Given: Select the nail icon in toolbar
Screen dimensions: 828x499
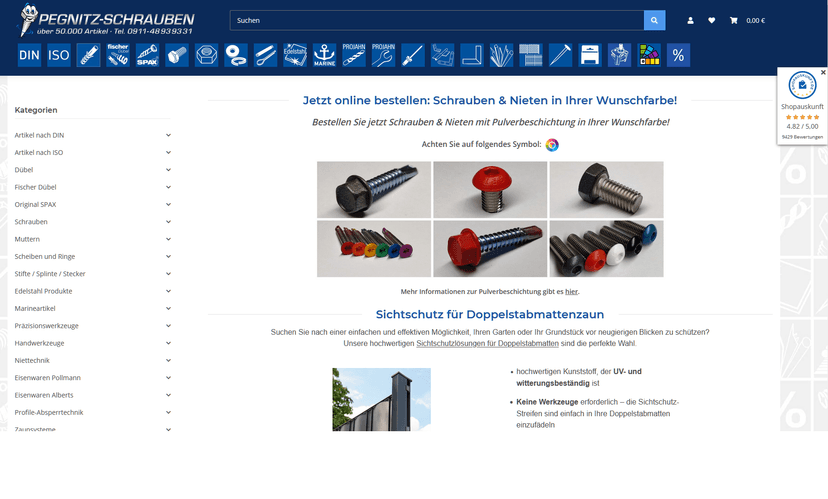Looking at the screenshot, I should (560, 55).
